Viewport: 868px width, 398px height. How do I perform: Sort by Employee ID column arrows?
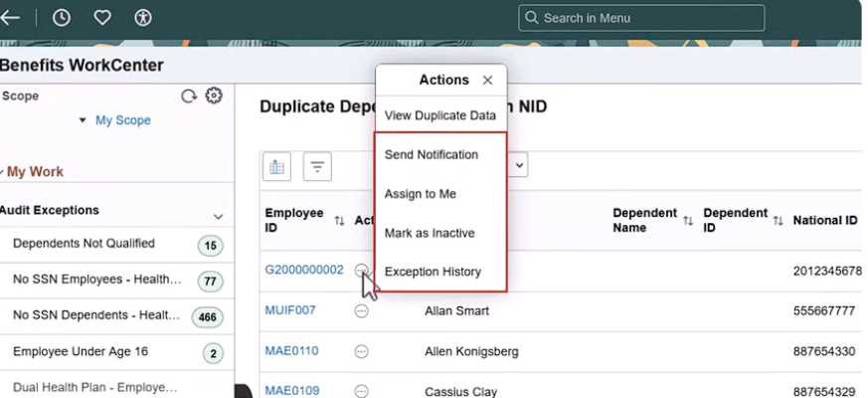[x=339, y=221]
